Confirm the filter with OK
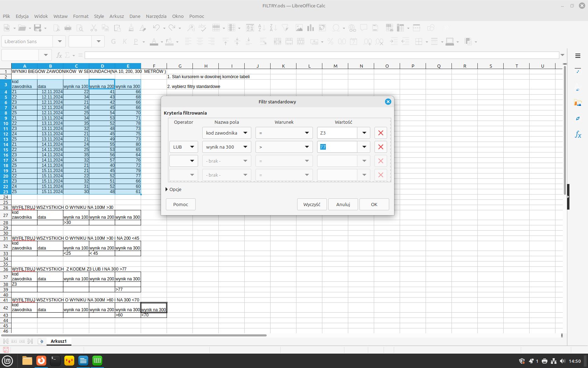 tap(374, 205)
